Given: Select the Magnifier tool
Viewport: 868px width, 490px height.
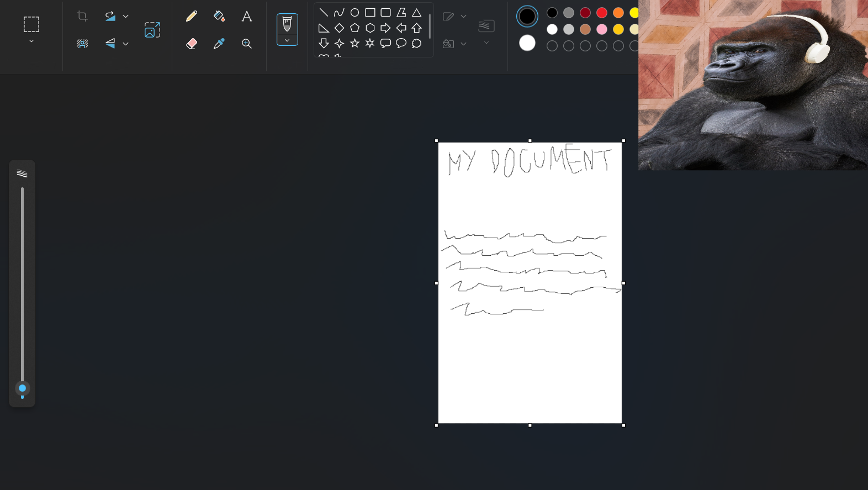Looking at the screenshot, I should [x=247, y=44].
